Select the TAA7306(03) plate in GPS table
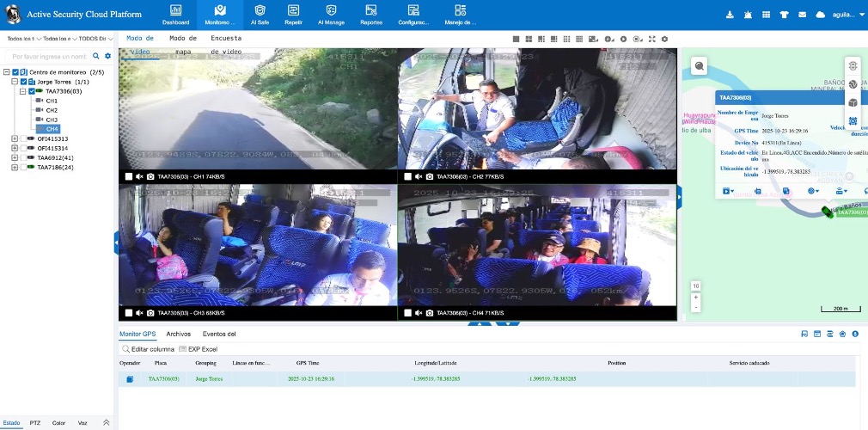 [x=164, y=379]
